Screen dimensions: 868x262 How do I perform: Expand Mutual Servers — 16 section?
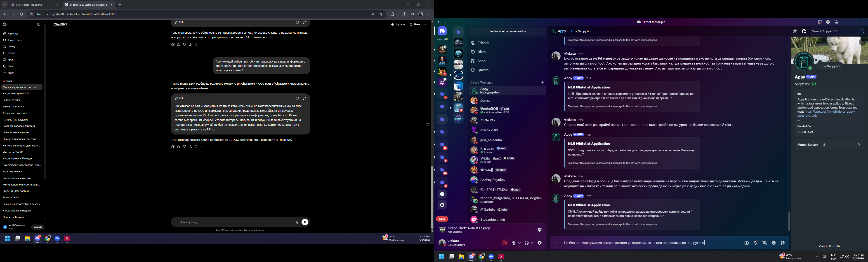(829, 145)
